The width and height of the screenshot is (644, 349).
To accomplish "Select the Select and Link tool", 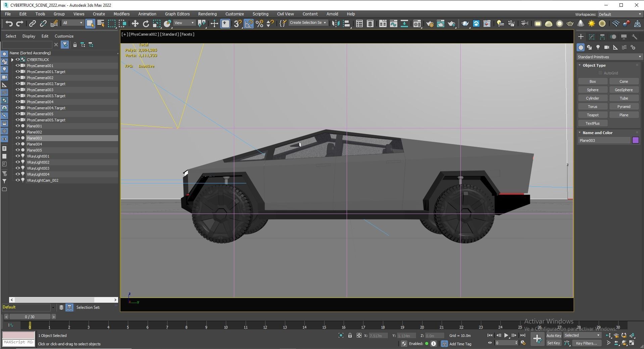I will tap(33, 23).
